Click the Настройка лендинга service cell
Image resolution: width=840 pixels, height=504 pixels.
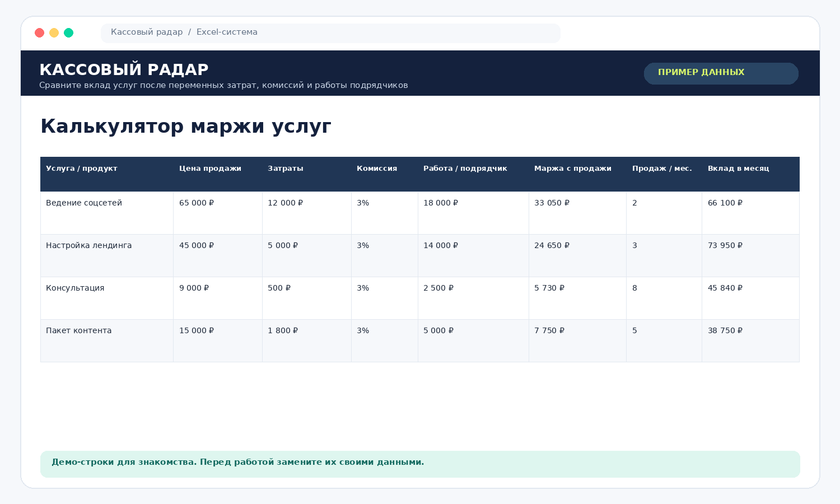point(107,255)
